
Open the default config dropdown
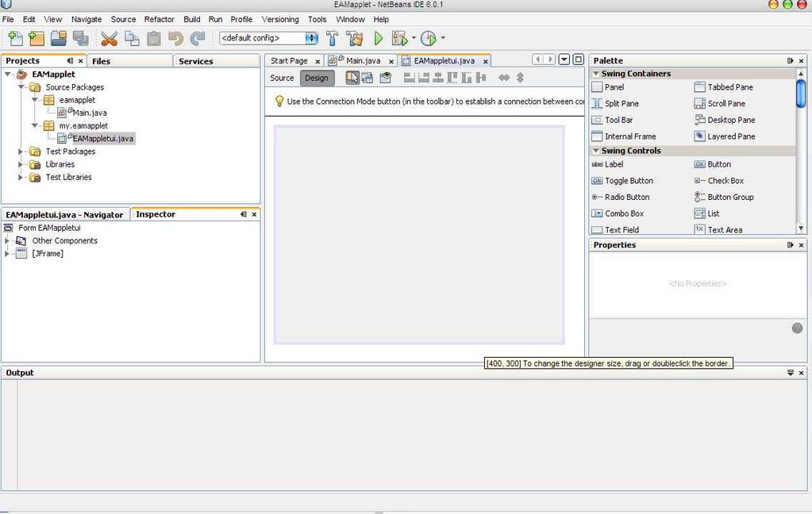click(311, 38)
